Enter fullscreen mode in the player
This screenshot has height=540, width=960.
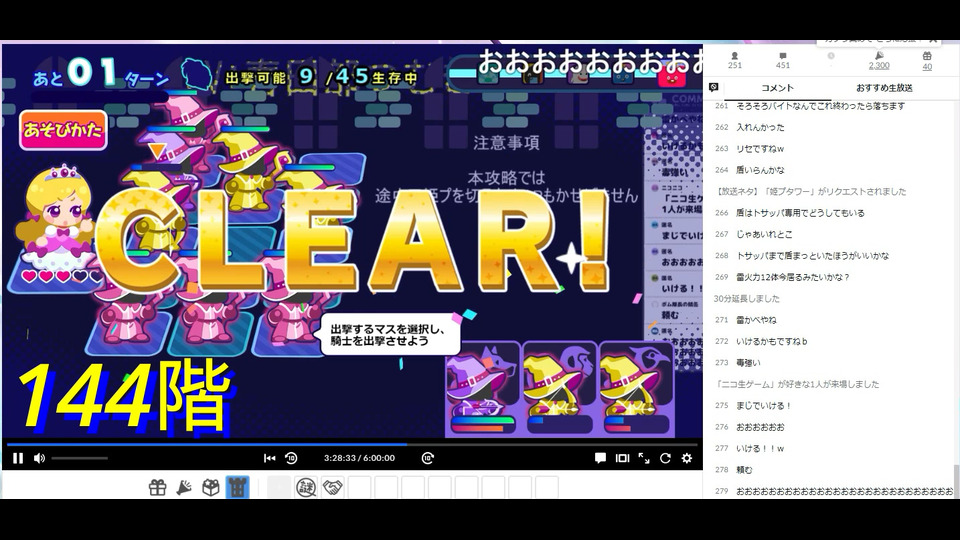(643, 458)
